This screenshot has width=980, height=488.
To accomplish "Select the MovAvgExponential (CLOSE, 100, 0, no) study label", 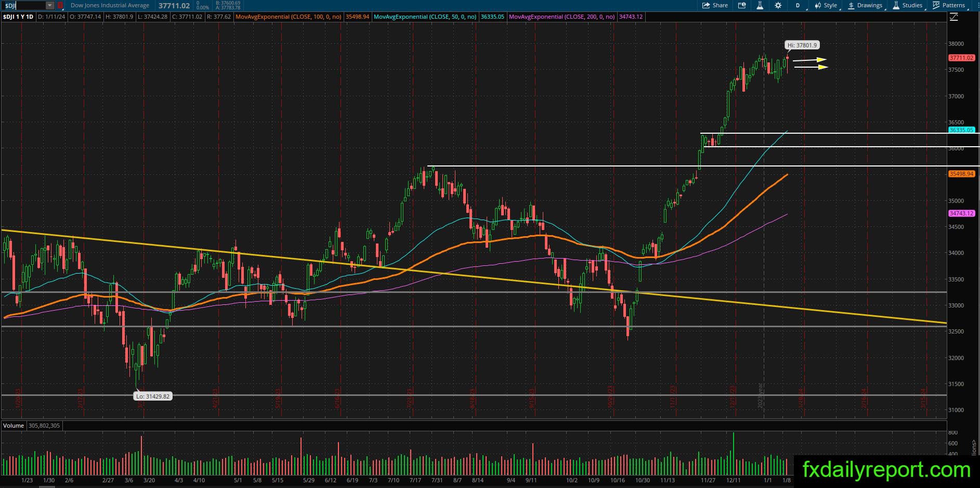I will (289, 17).
